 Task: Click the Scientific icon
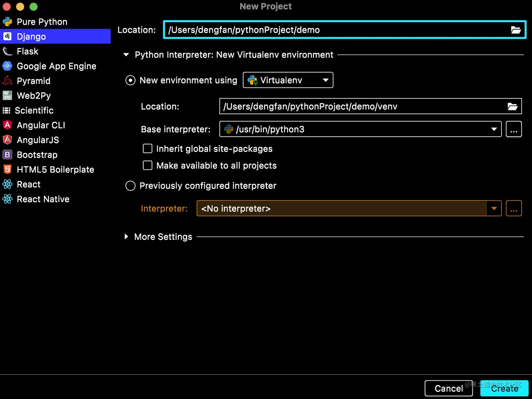coord(6,111)
